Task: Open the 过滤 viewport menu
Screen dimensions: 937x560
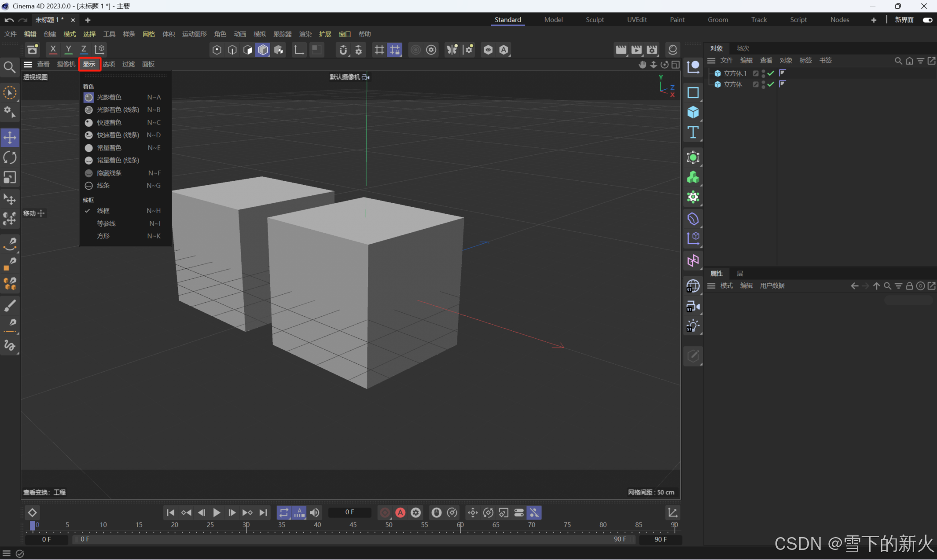Action: click(x=129, y=64)
